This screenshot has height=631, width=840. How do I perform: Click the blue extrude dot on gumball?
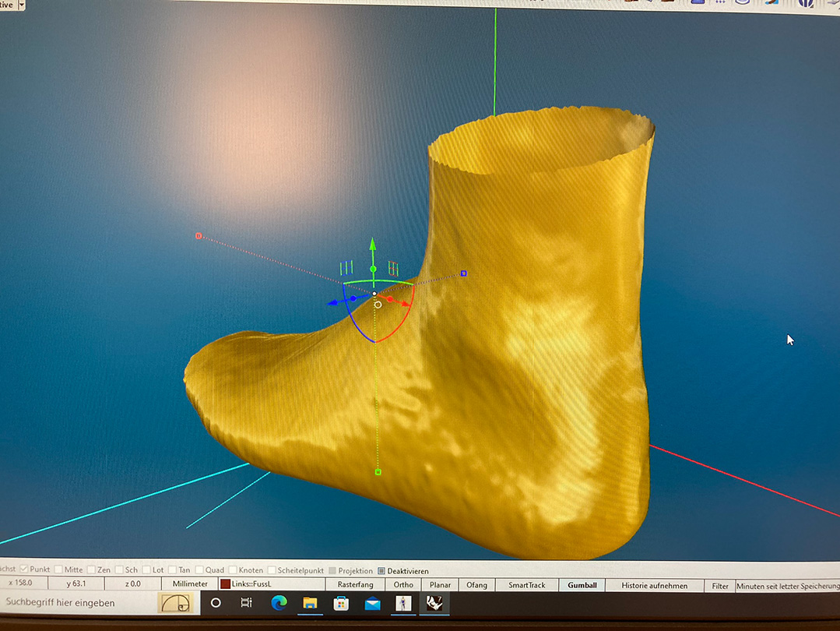[x=353, y=298]
